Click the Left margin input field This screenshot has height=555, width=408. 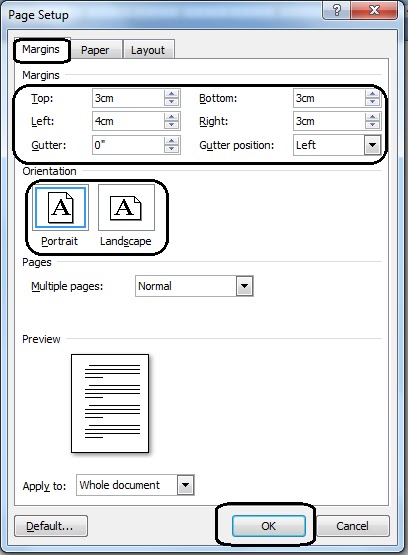[128, 121]
